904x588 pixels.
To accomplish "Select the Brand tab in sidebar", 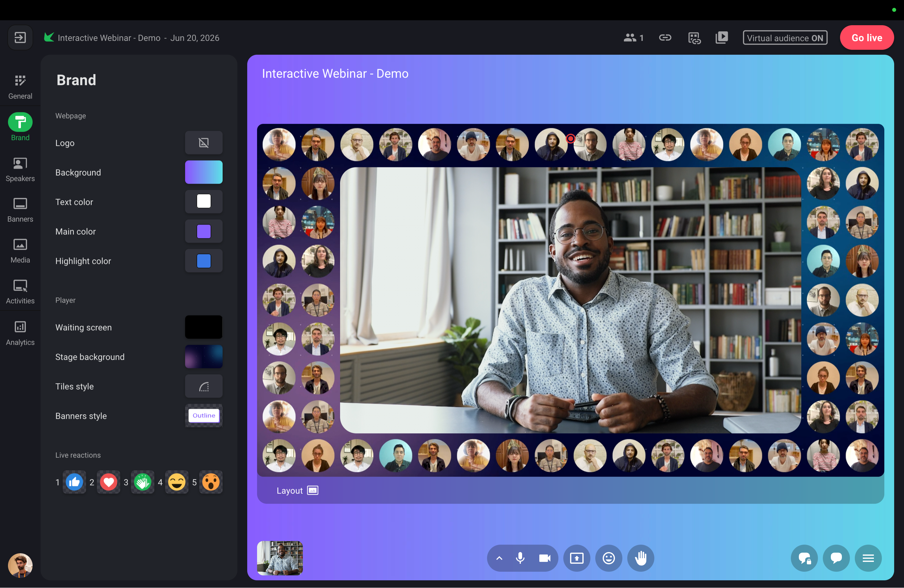I will pos(20,127).
